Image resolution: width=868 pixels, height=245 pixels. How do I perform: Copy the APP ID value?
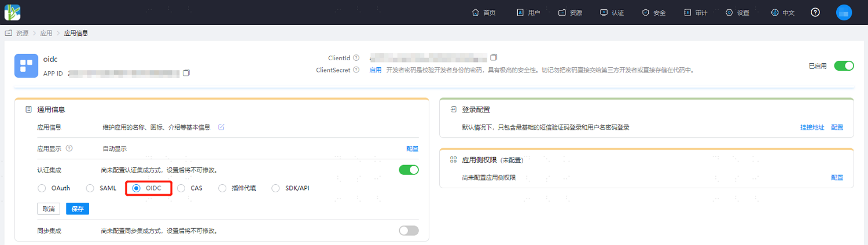click(186, 74)
